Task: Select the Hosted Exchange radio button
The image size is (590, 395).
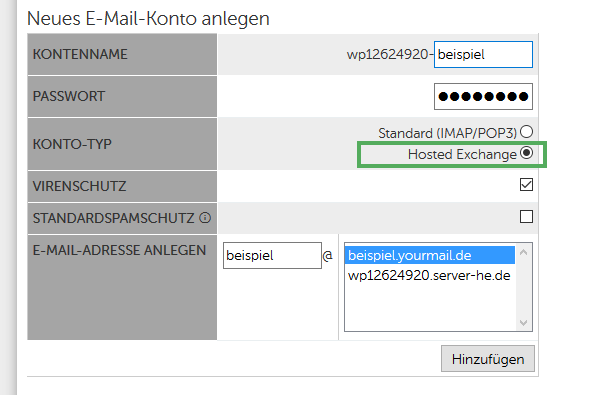Action: coord(526,153)
